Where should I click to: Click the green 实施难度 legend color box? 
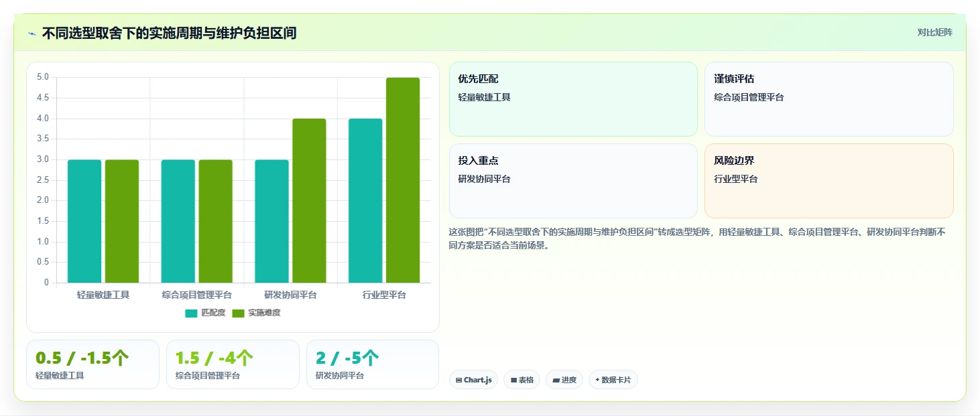pos(239,313)
